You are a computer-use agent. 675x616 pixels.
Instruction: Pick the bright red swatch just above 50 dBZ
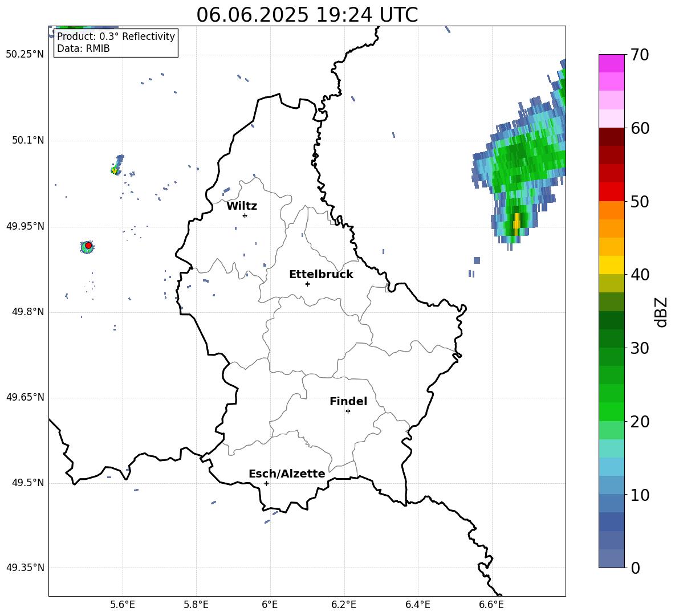click(x=611, y=192)
